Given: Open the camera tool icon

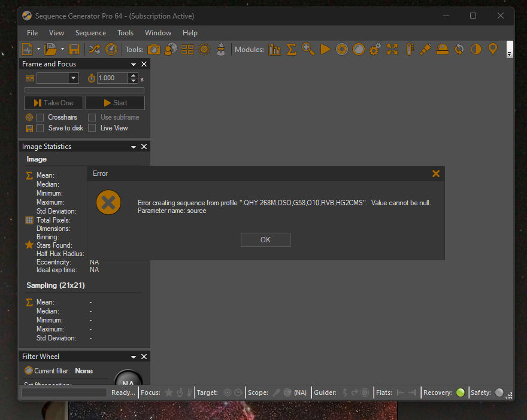Looking at the screenshot, I should [154, 49].
